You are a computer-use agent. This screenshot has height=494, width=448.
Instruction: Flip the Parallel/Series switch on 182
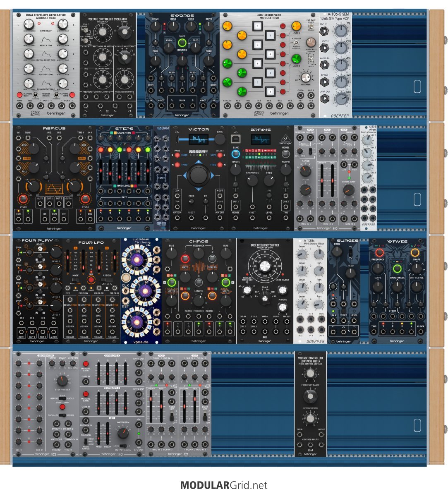(x=62, y=415)
